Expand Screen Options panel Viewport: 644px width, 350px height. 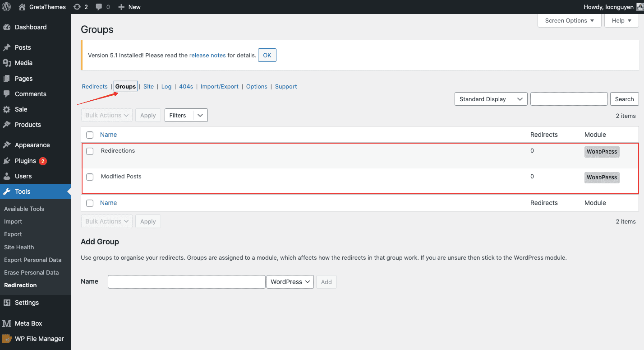click(570, 21)
